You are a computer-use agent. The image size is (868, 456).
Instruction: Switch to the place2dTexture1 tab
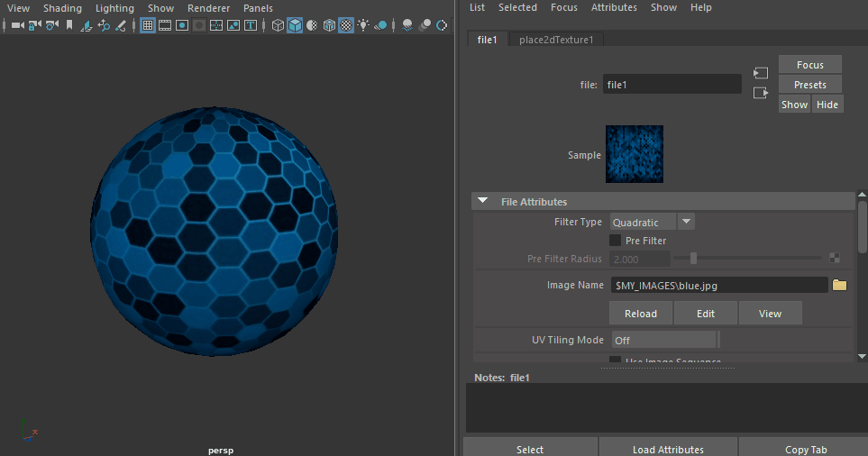click(x=554, y=40)
